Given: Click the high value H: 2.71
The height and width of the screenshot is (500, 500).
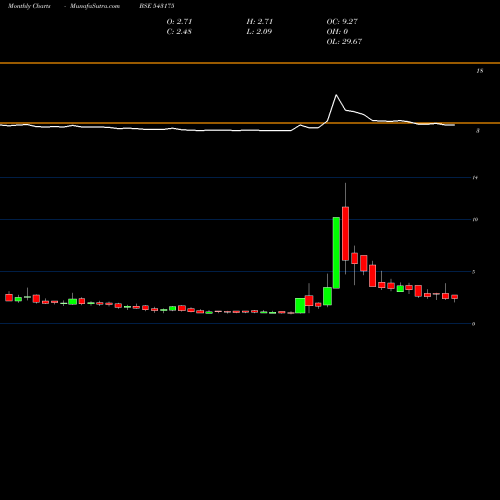Looking at the screenshot, I should coord(260,22).
